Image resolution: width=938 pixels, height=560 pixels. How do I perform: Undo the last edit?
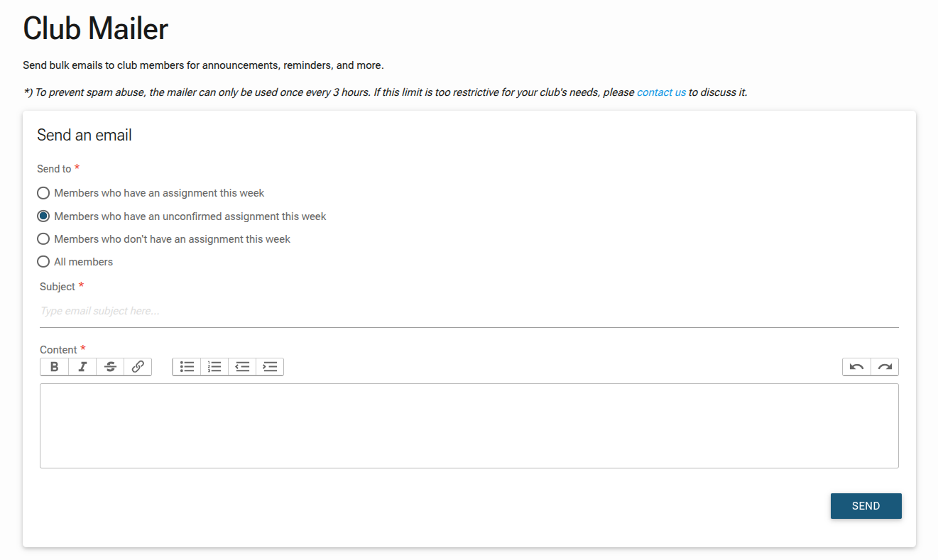point(857,367)
